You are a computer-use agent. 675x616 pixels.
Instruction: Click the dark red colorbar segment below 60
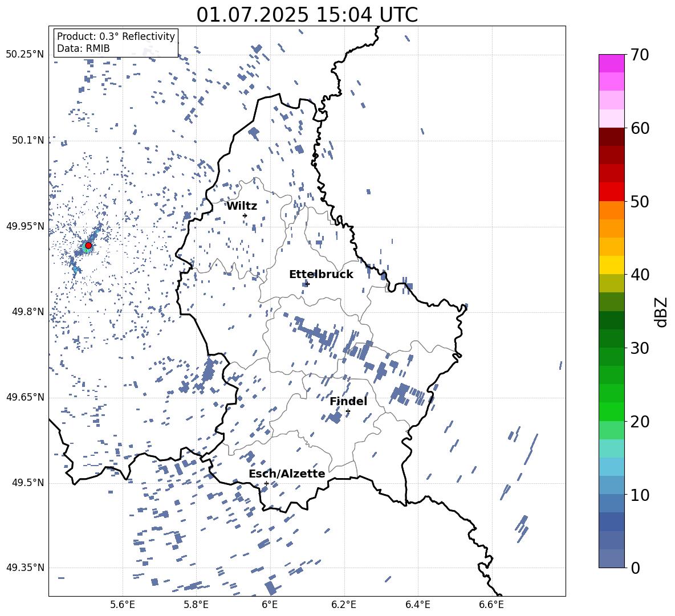tap(611, 137)
